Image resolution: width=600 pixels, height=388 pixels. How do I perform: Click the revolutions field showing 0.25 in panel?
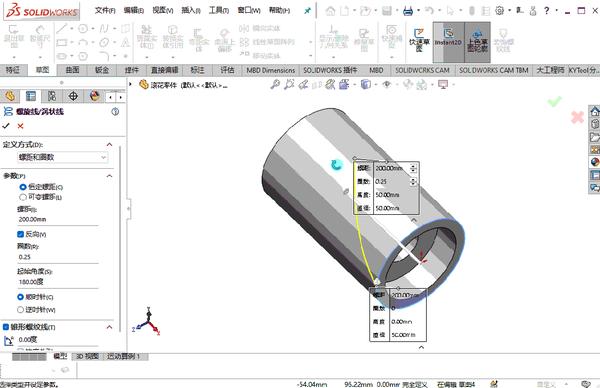tap(58, 257)
